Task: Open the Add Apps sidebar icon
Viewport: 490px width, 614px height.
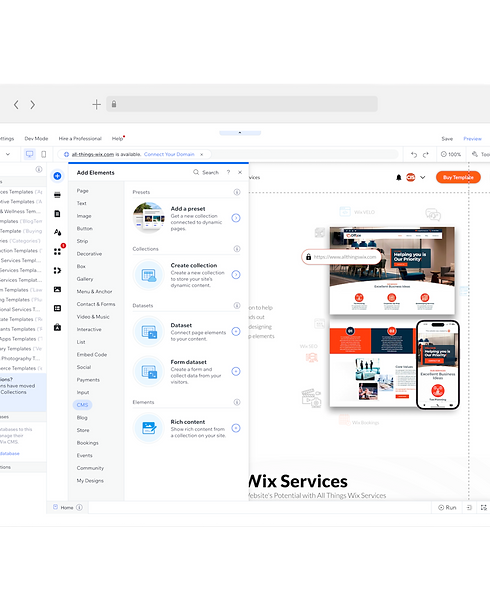Action: pos(58,251)
